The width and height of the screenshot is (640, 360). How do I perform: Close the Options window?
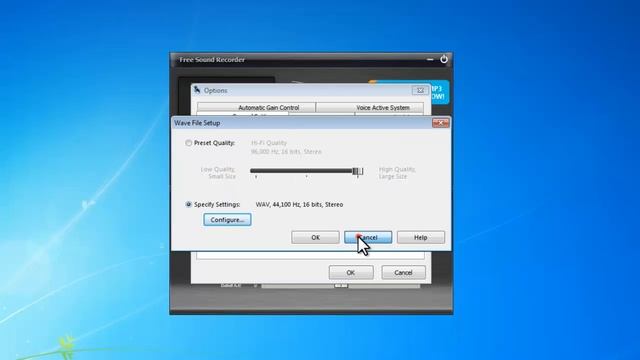(420, 90)
